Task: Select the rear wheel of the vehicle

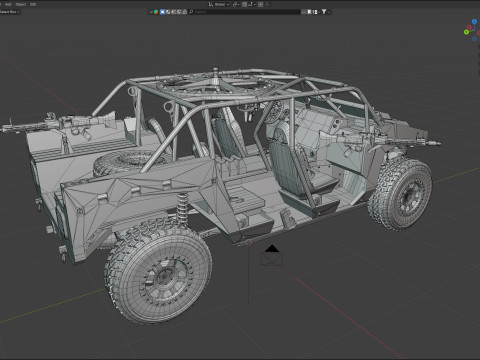Action: [158, 273]
